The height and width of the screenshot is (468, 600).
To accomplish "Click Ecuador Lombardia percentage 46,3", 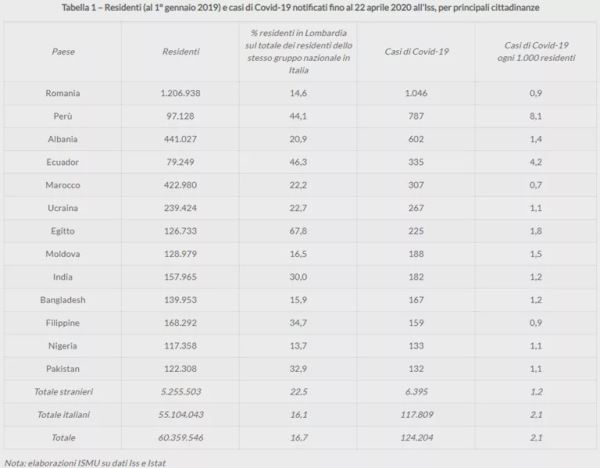I will [298, 162].
